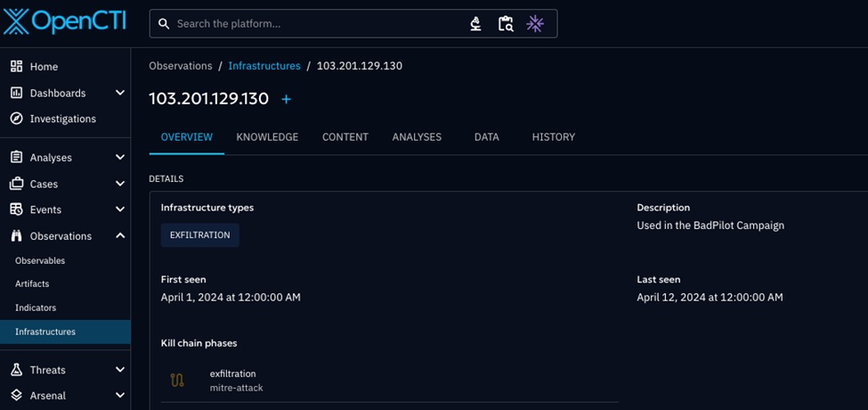Click the Events calendar icon
This screenshot has height=410, width=868.
17,209
